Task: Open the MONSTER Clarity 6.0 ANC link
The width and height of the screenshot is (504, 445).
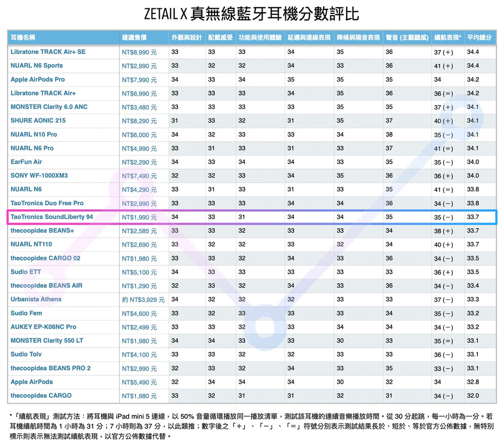Action: tap(49, 107)
